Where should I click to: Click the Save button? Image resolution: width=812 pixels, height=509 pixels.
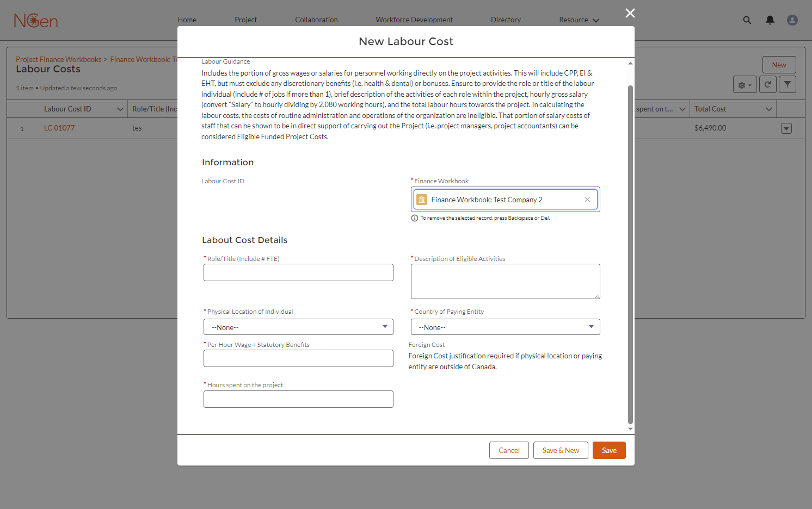(609, 450)
